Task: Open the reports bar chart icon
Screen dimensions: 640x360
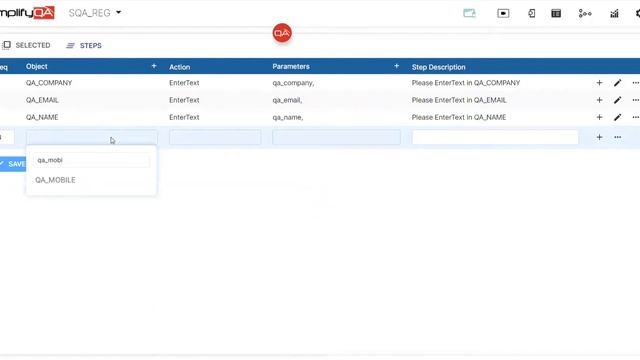Action: (614, 13)
